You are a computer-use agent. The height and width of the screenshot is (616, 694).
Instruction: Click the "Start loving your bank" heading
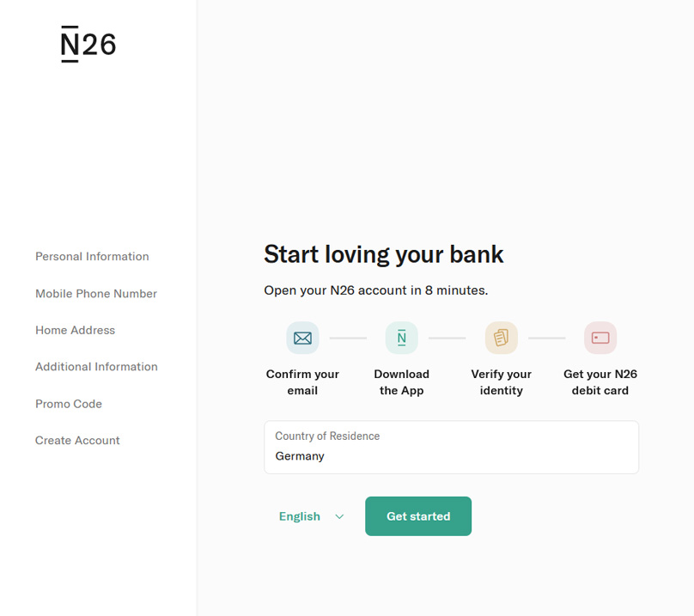384,254
